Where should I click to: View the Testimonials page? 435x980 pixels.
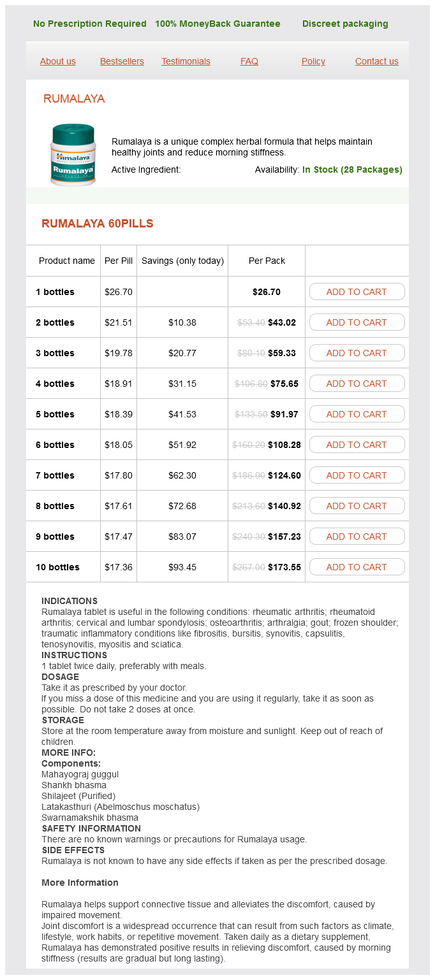tap(186, 61)
